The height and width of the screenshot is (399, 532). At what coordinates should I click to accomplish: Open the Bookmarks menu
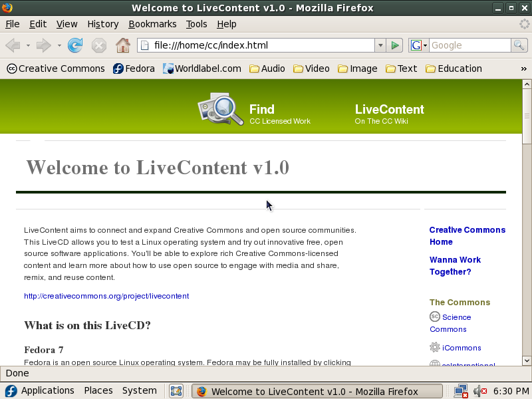point(152,24)
